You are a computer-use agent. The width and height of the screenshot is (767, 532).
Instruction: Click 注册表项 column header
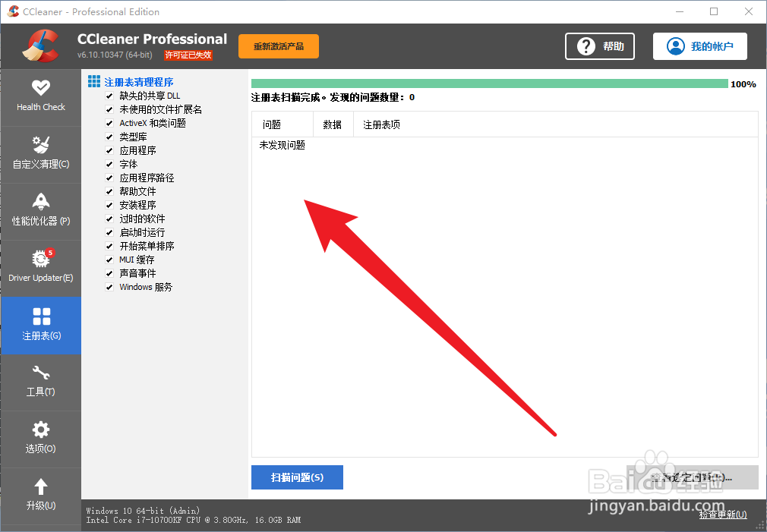(x=556, y=124)
